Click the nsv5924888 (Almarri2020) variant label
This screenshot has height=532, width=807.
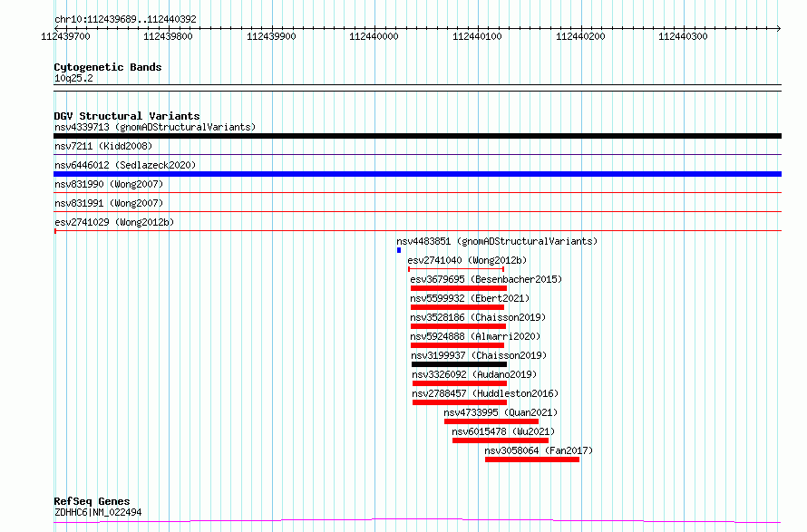(477, 336)
